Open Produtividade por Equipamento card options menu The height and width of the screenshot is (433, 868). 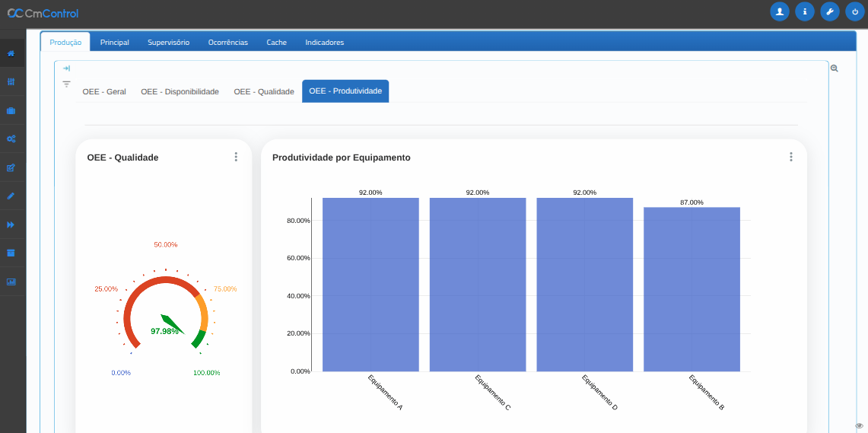coord(790,157)
